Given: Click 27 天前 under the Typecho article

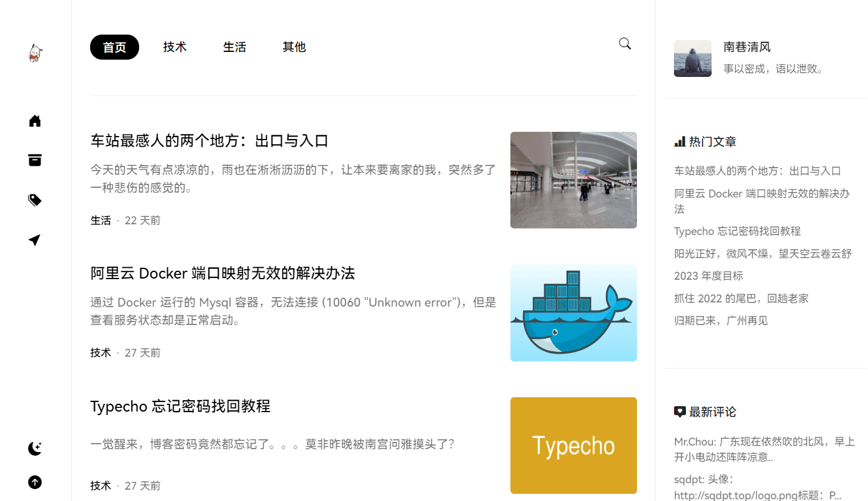Looking at the screenshot, I should (143, 485).
